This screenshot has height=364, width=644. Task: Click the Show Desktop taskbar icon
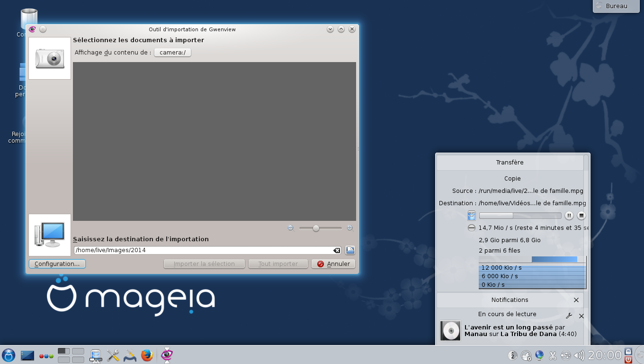[x=27, y=355]
